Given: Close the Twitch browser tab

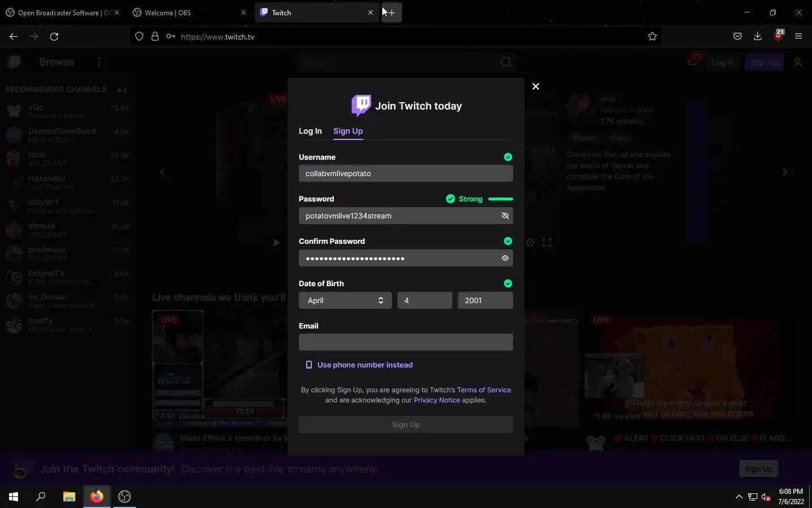Looking at the screenshot, I should (370, 12).
